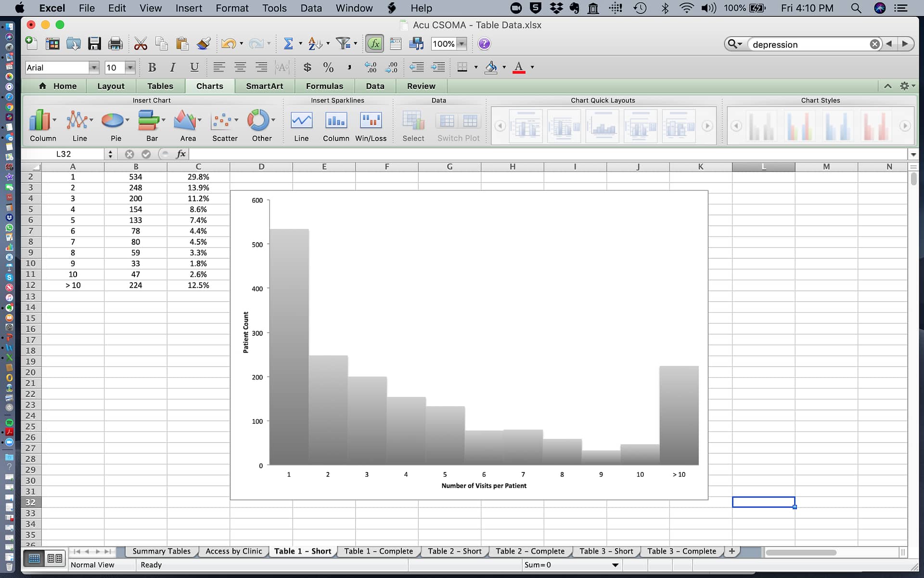Click the New workbook icon
This screenshot has height=578, width=924.
31,43
